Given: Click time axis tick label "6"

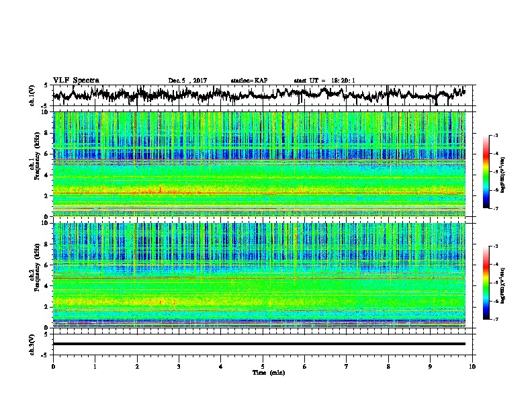Looking at the screenshot, I should [305, 367].
